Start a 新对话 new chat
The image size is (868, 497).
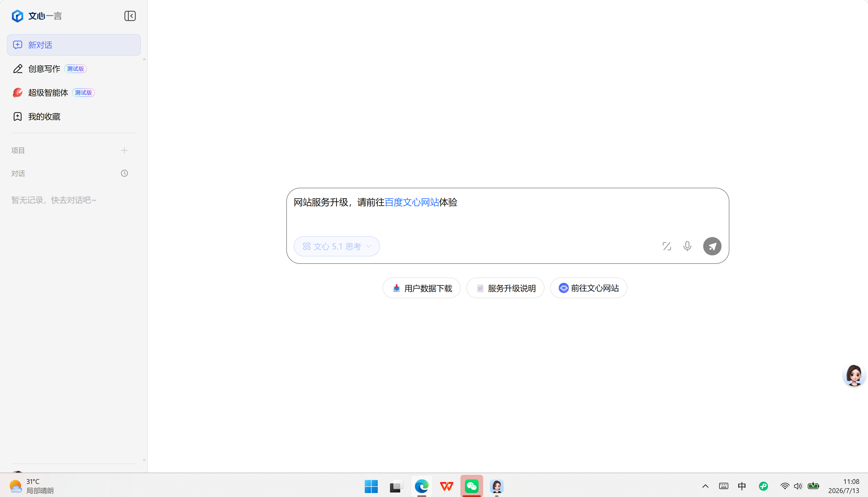tap(74, 45)
